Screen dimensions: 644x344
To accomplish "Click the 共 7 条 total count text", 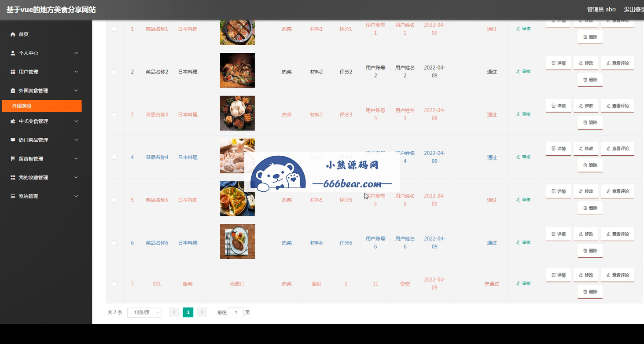I will tap(115, 312).
